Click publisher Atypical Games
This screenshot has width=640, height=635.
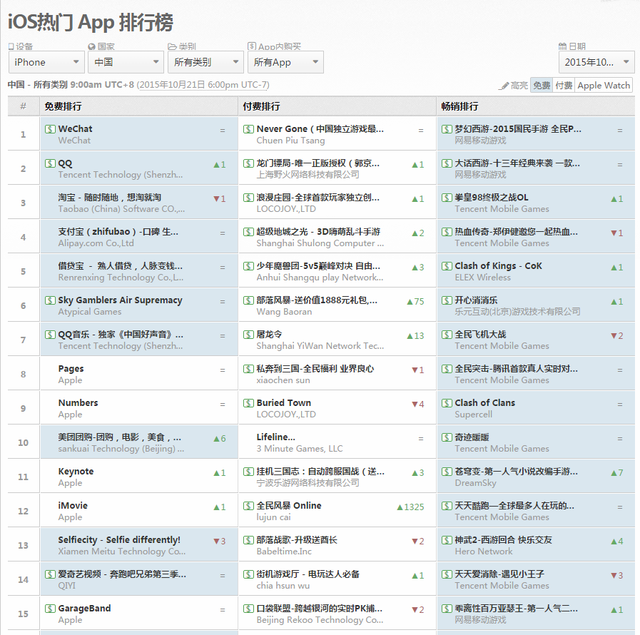tap(90, 312)
